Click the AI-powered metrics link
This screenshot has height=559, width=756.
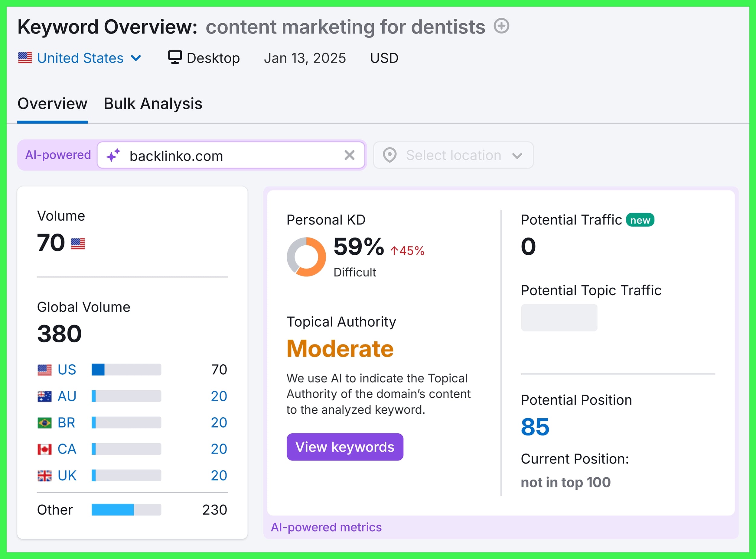(x=326, y=527)
